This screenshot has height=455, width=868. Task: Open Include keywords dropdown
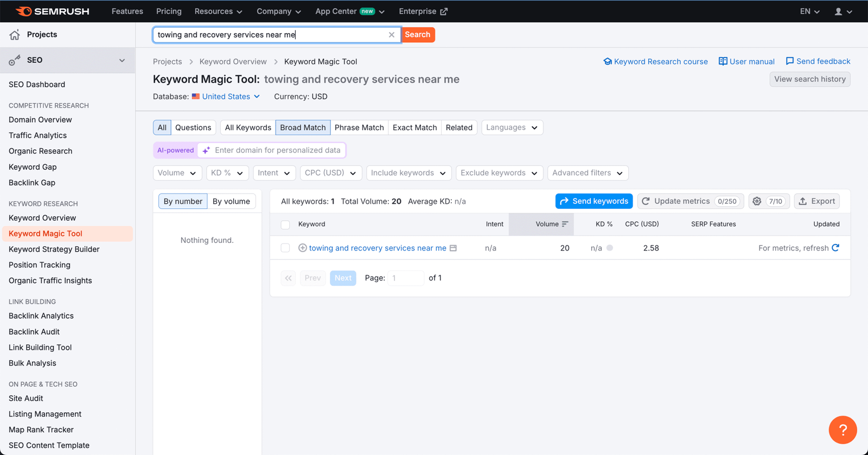click(409, 173)
